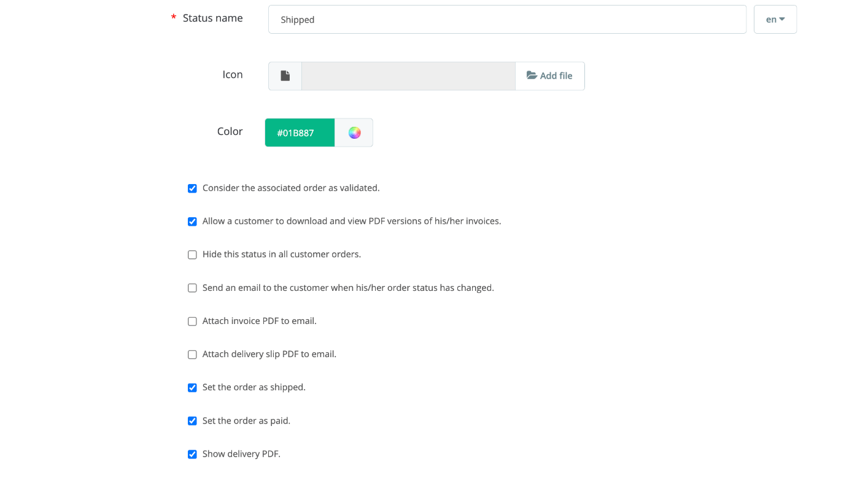Screen dimensions: 868x494
Task: Click the Add file button
Action: click(549, 75)
